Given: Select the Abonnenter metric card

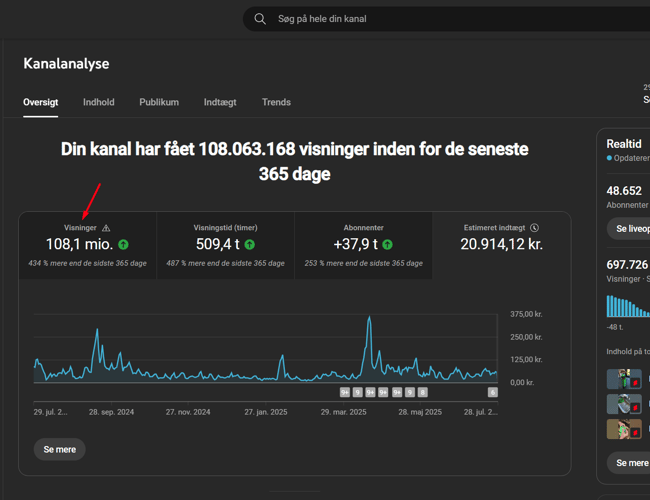Looking at the screenshot, I should (x=364, y=245).
